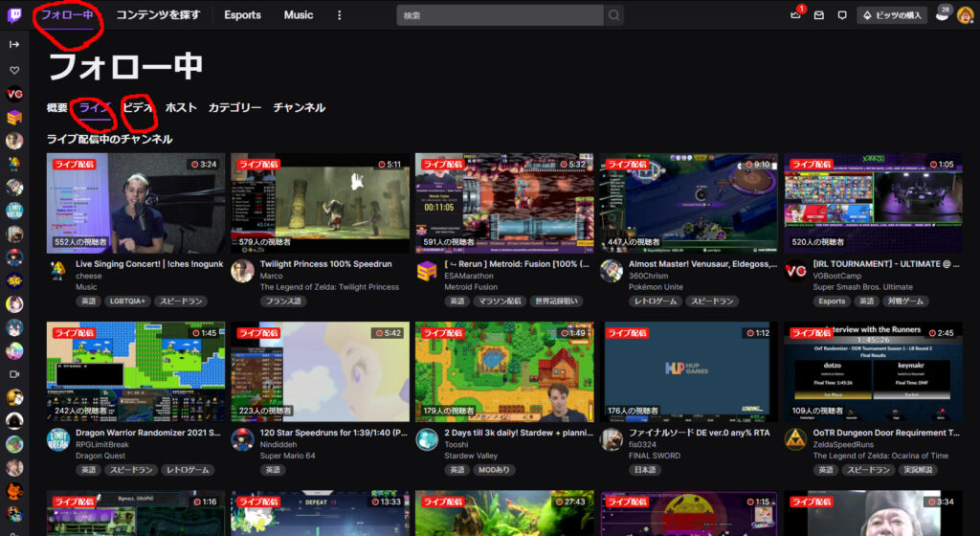This screenshot has width=980, height=536.
Task: Open the Limit Break avatar in the sidebar
Action: [x=14, y=211]
